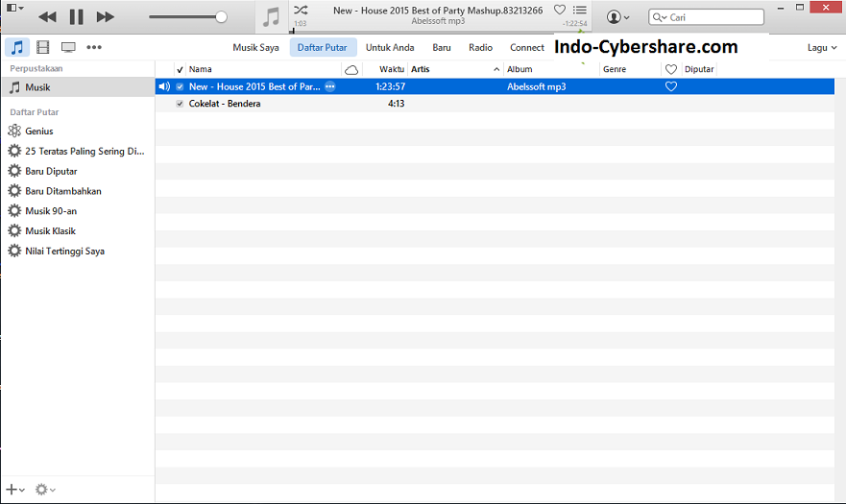Sort by the Artis column header

coord(421,69)
